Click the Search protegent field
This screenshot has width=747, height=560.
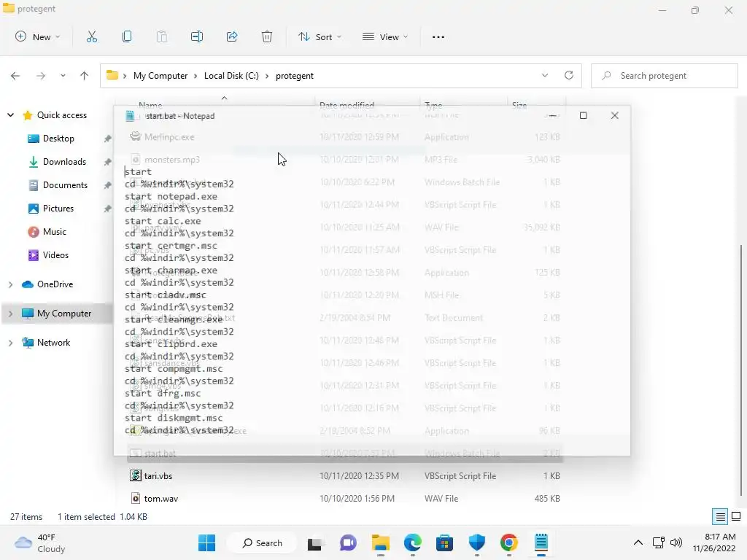pos(664,76)
